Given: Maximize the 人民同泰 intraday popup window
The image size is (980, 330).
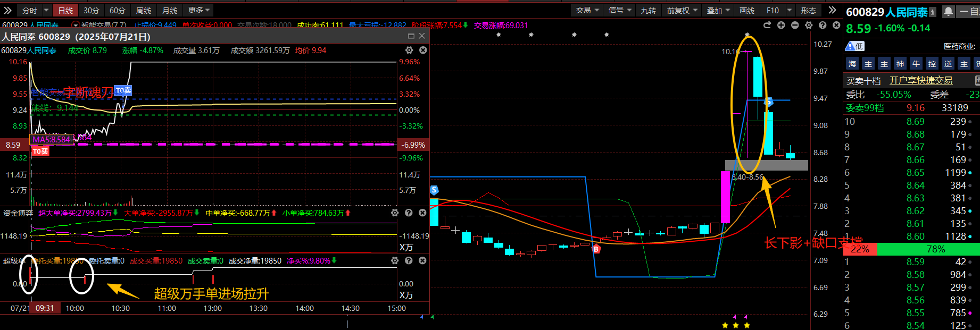Looking at the screenshot, I should (x=411, y=36).
